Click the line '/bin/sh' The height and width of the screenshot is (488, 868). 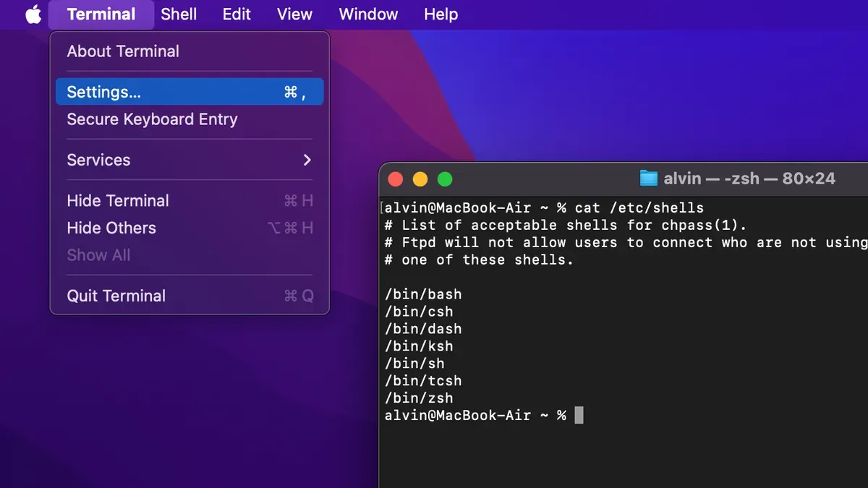pyautogui.click(x=414, y=364)
